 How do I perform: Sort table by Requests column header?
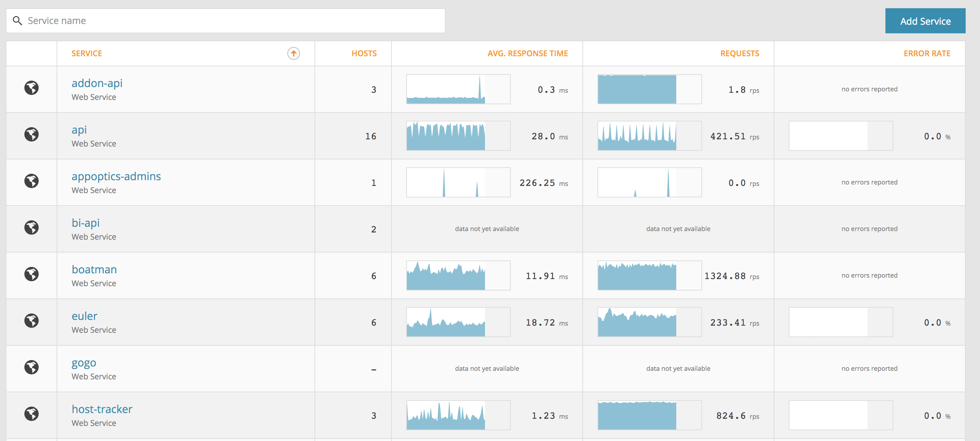pos(739,53)
